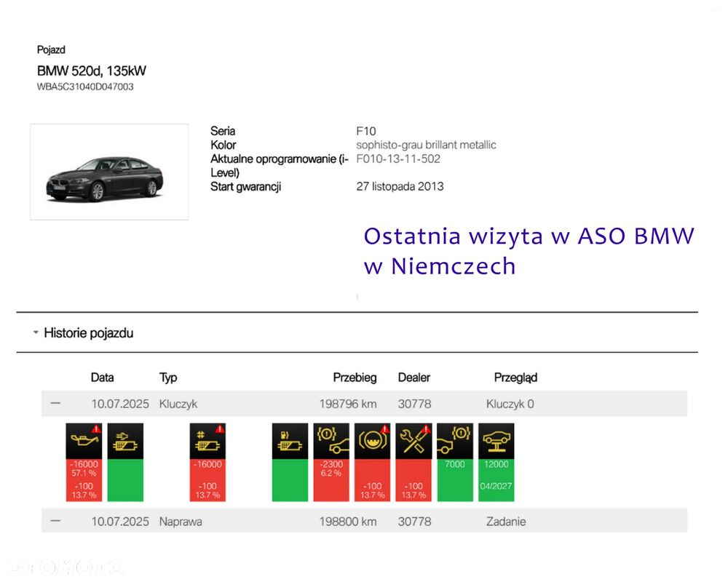The image size is (728, 582).
Task: Click the Data column header
Action: point(102,378)
